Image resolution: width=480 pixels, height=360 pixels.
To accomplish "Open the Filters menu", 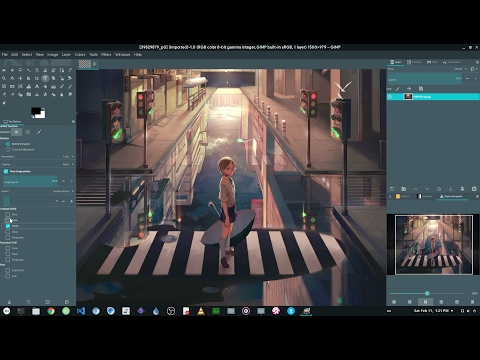I will (106, 54).
